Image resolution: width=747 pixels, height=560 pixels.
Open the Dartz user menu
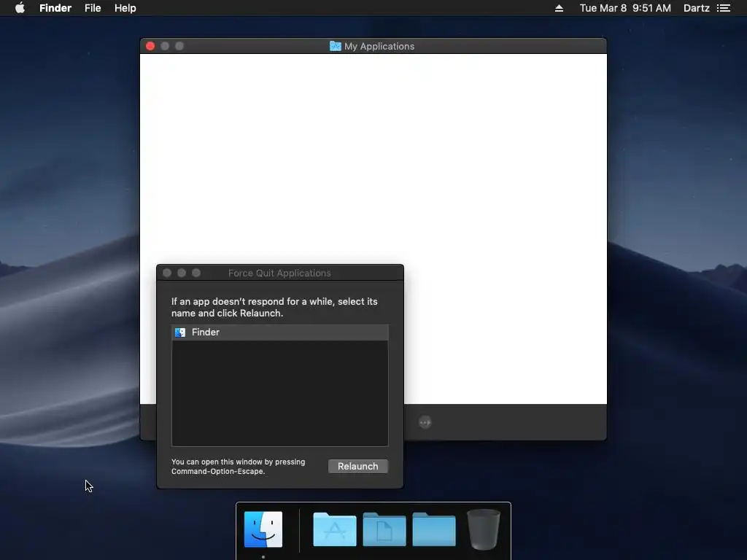click(696, 8)
